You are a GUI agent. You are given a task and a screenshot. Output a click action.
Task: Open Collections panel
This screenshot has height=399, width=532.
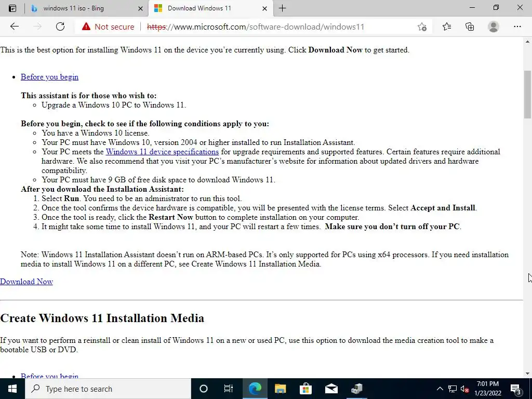tap(470, 26)
